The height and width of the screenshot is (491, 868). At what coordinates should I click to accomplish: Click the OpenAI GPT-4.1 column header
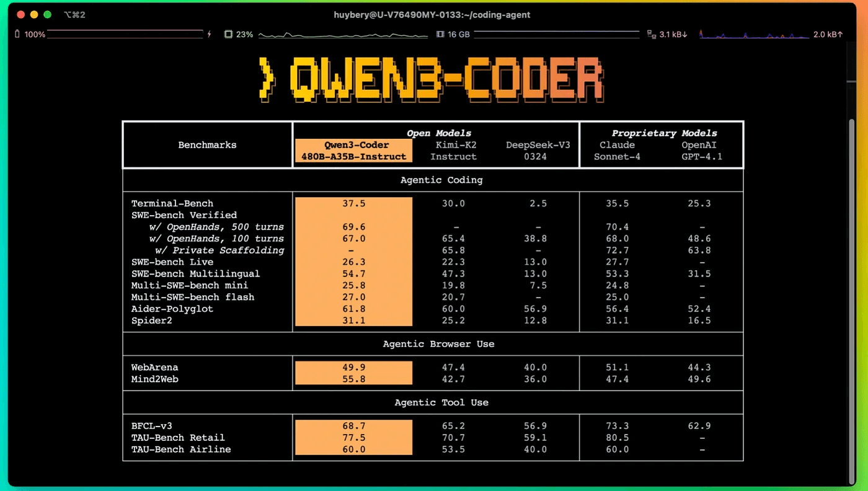click(x=702, y=151)
